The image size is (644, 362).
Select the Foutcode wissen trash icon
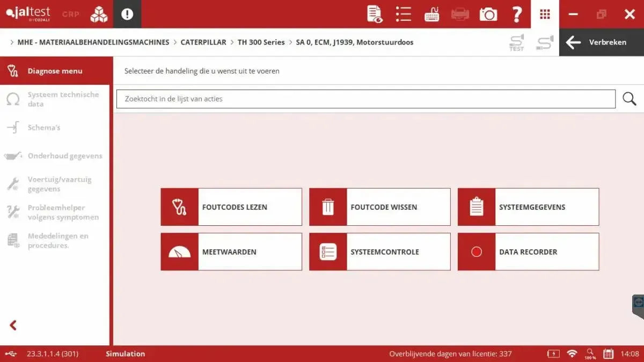327,207
